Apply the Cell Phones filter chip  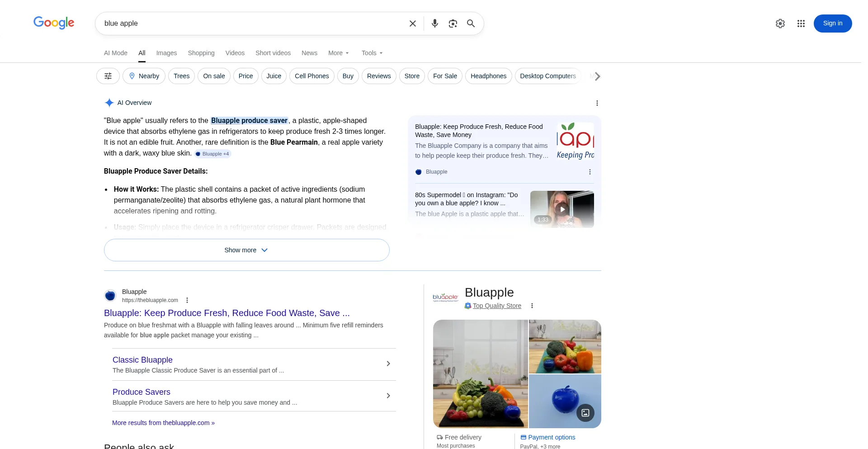tap(312, 76)
